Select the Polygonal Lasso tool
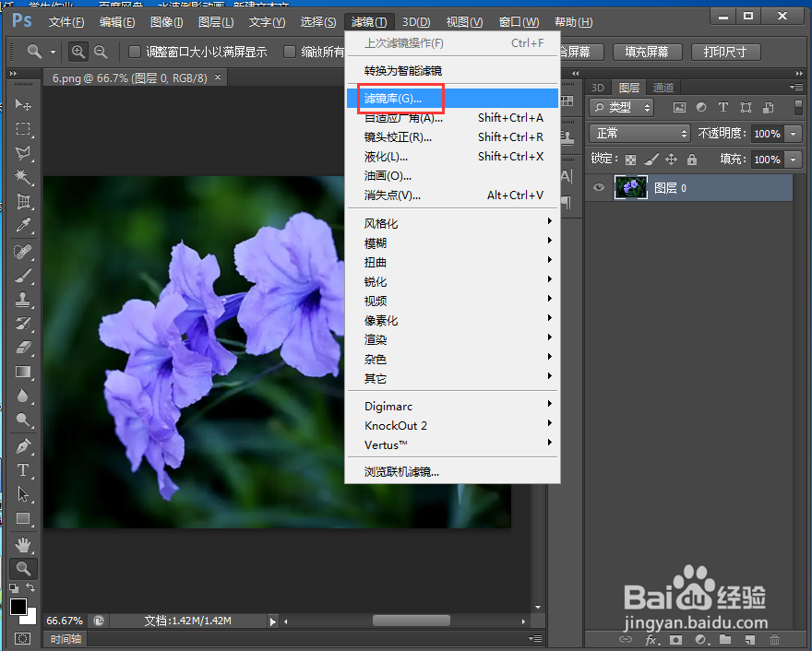 pyautogui.click(x=23, y=153)
